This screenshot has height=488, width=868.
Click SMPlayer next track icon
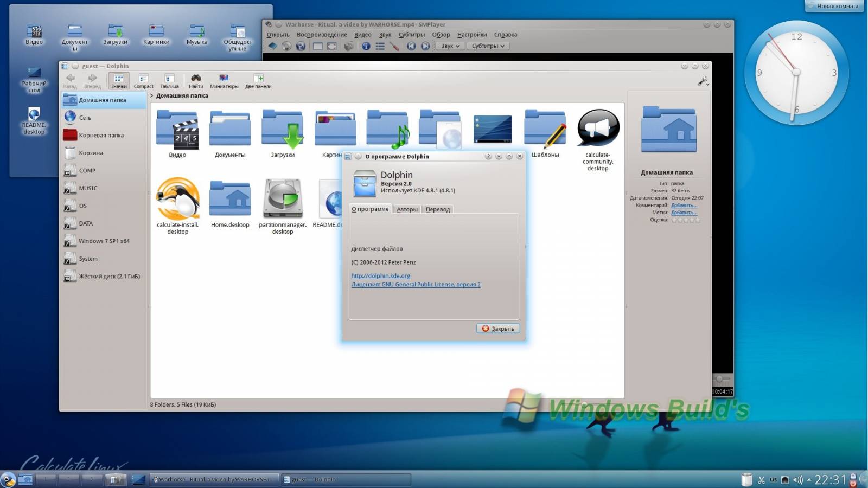pyautogui.click(x=425, y=46)
